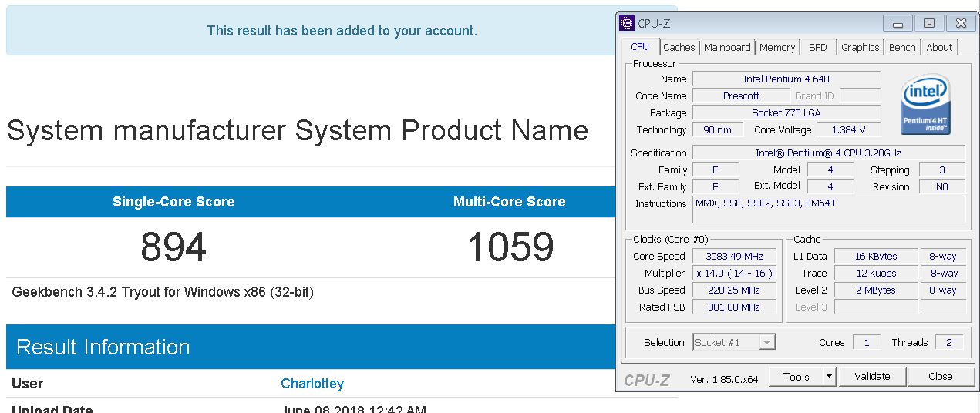The width and height of the screenshot is (980, 413).
Task: Click the Core Voltage value 1.384 V
Action: point(848,129)
